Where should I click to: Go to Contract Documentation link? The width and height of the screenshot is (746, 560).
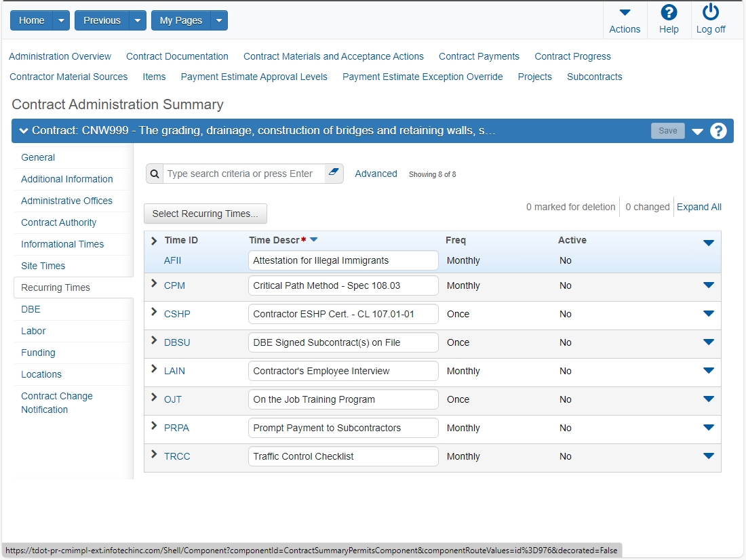[x=177, y=57]
